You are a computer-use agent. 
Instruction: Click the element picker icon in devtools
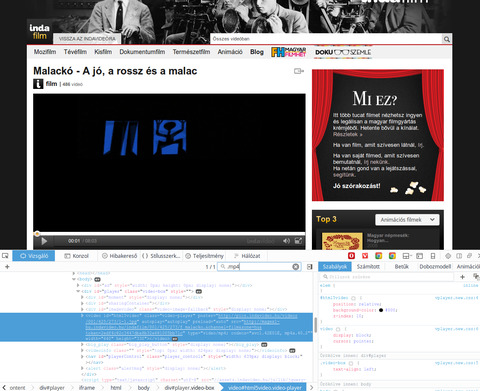pyautogui.click(x=5, y=256)
